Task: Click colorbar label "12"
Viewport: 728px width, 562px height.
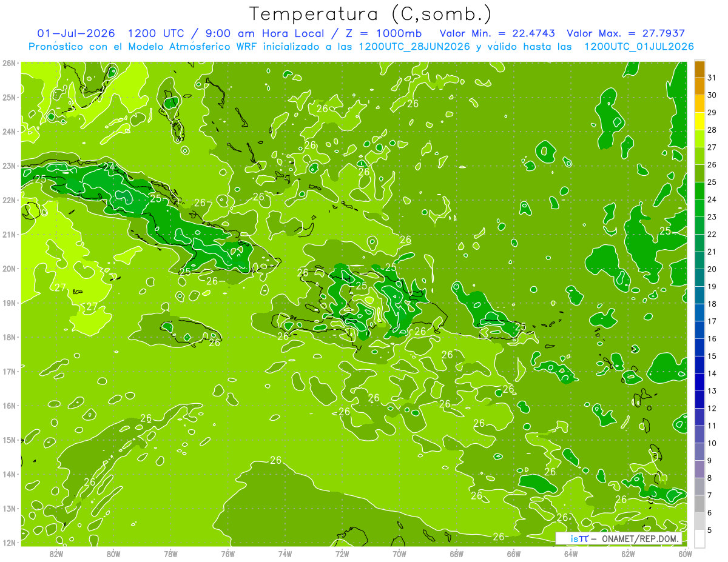Action: pos(712,408)
